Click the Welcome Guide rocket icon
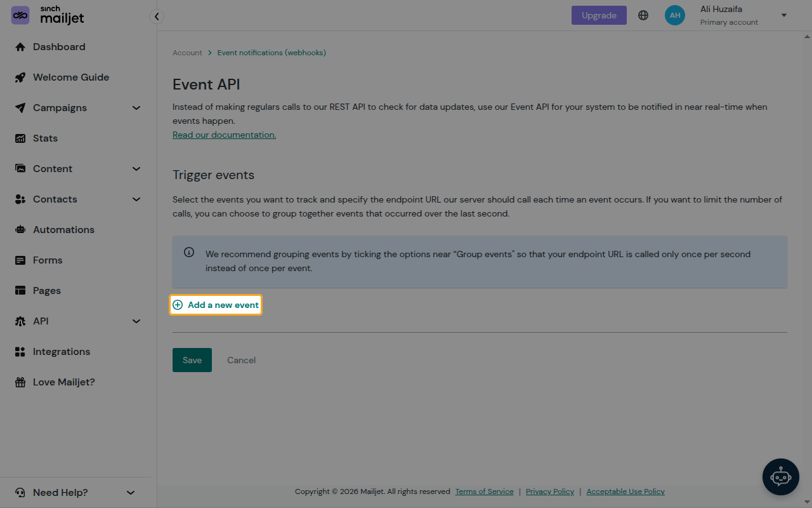This screenshot has width=812, height=508. click(20, 77)
